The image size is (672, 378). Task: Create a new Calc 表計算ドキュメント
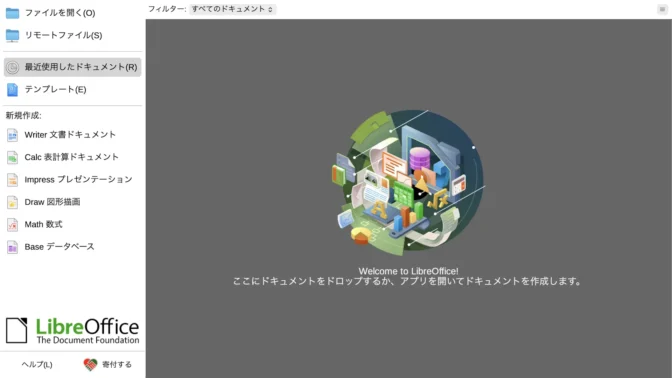click(x=72, y=157)
